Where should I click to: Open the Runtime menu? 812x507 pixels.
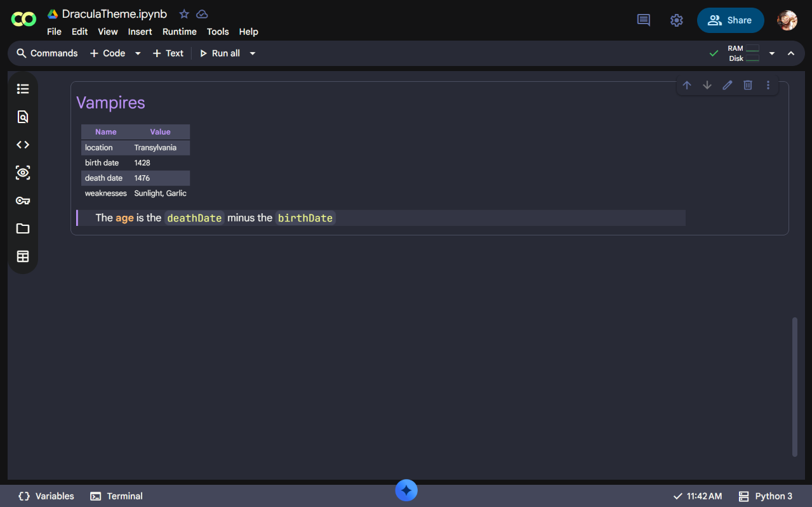(180, 32)
